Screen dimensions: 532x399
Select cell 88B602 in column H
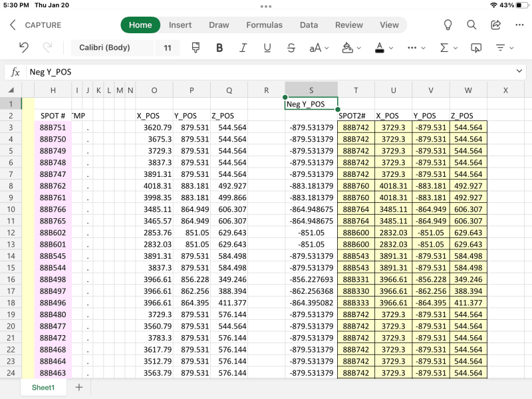(53, 233)
